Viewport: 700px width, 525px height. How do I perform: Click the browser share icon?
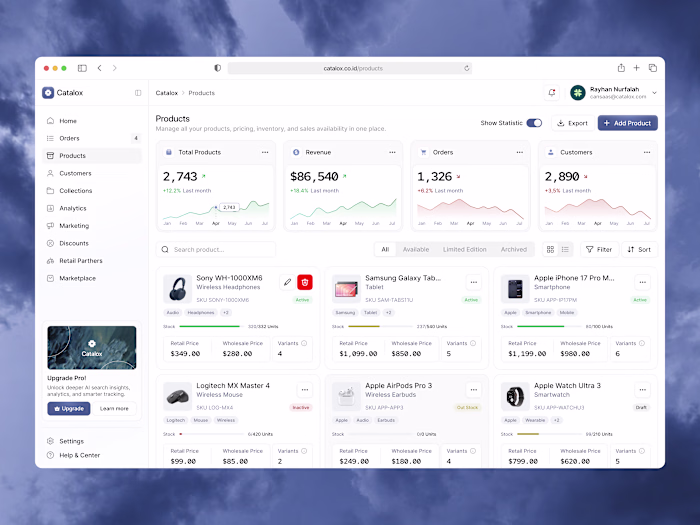point(621,68)
